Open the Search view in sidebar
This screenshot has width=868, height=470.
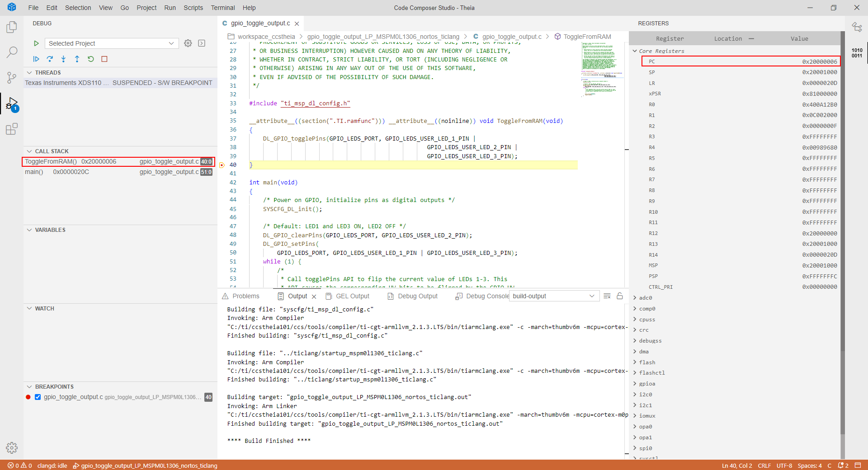click(x=12, y=52)
